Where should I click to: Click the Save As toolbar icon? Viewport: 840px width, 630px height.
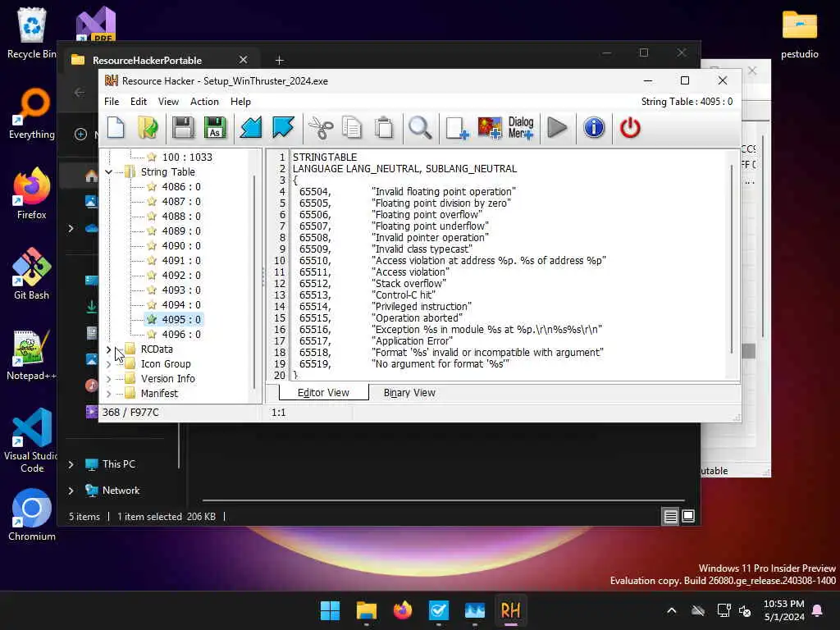pos(215,128)
